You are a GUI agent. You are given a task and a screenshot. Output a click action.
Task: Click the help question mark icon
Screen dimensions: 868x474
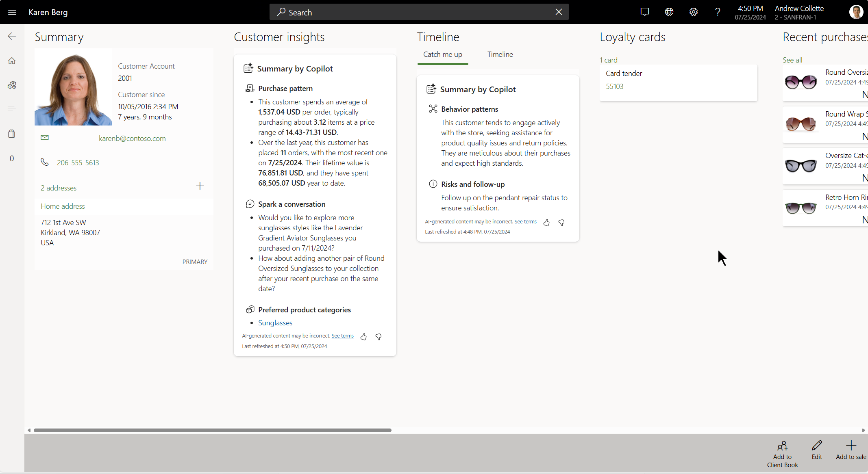point(717,12)
